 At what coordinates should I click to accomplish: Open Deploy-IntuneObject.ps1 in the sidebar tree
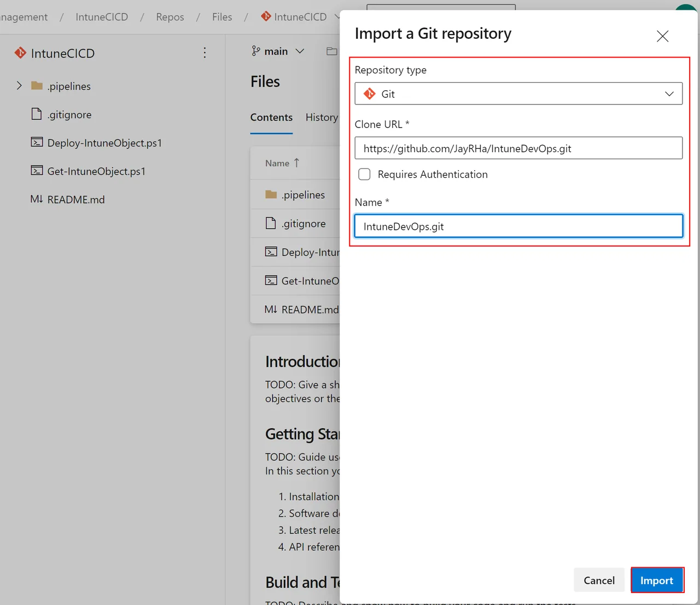click(x=104, y=143)
